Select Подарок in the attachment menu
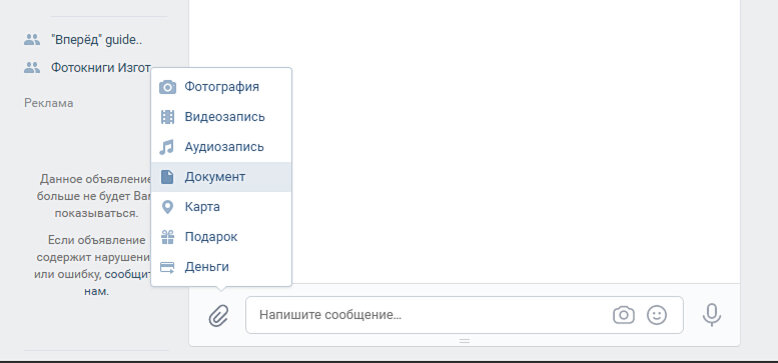The image size is (778, 363). pos(221,237)
